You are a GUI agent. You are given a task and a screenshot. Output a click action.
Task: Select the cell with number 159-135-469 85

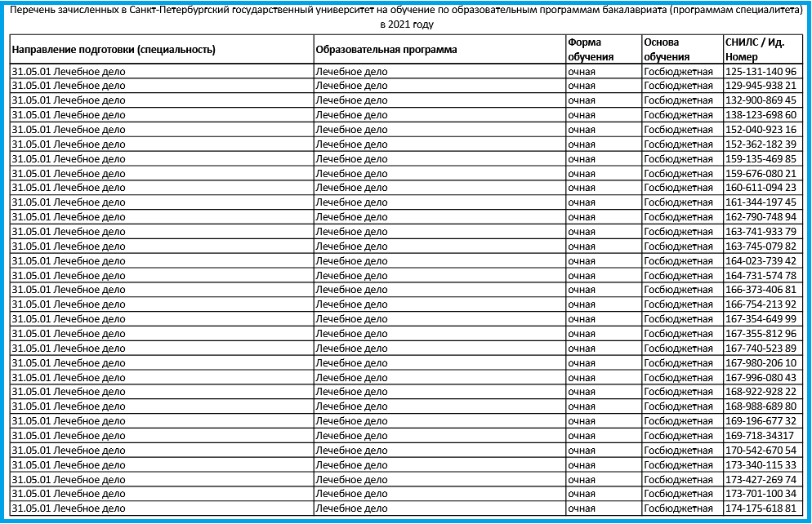(x=763, y=159)
